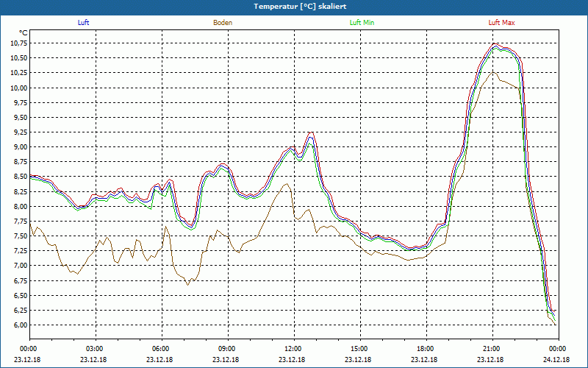
Task: Click the 9,50 y-axis value
Action: (x=21, y=118)
